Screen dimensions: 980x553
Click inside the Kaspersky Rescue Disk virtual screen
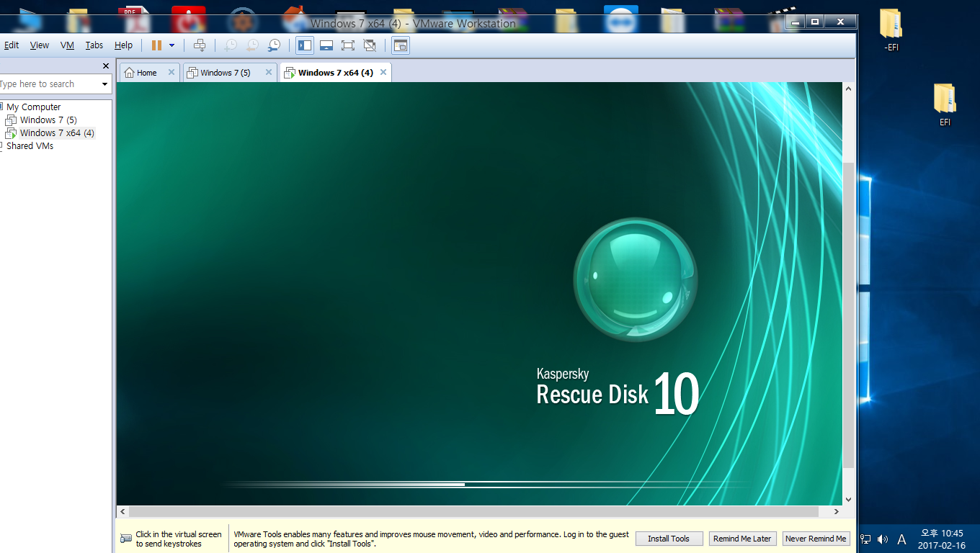click(x=479, y=294)
